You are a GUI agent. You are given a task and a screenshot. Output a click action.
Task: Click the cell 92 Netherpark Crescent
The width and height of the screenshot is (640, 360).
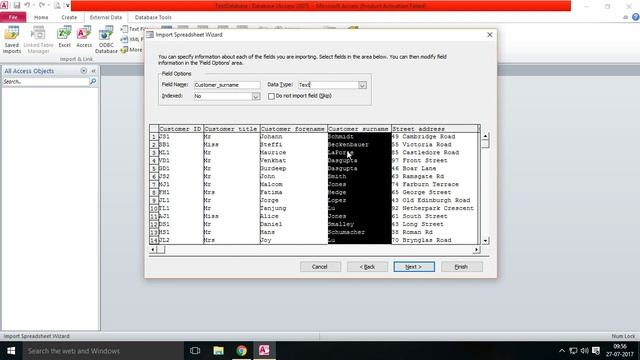tap(433, 208)
